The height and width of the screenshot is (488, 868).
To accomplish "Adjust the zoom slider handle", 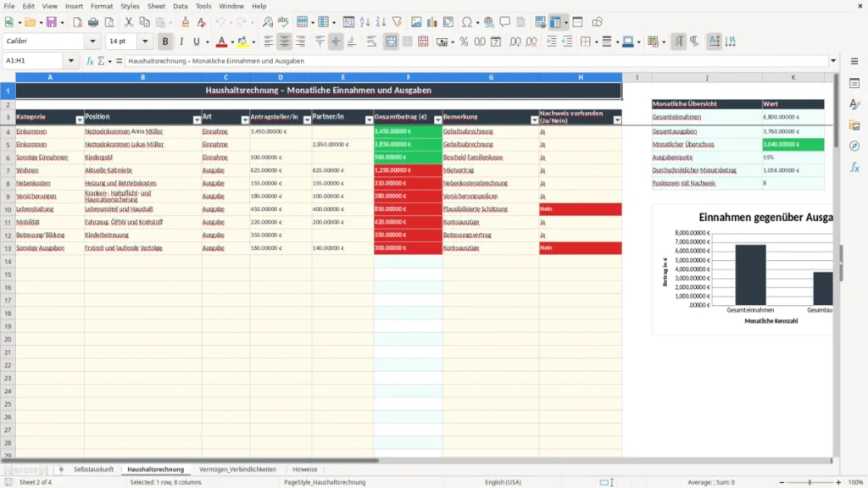I will pos(810,482).
